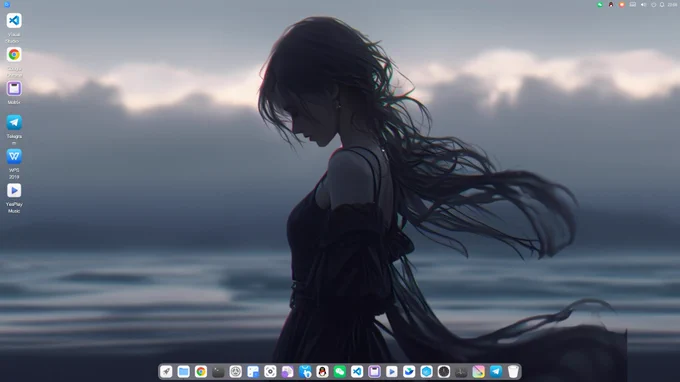
Task: Open the keyboard input method indicator
Action: 633,5
